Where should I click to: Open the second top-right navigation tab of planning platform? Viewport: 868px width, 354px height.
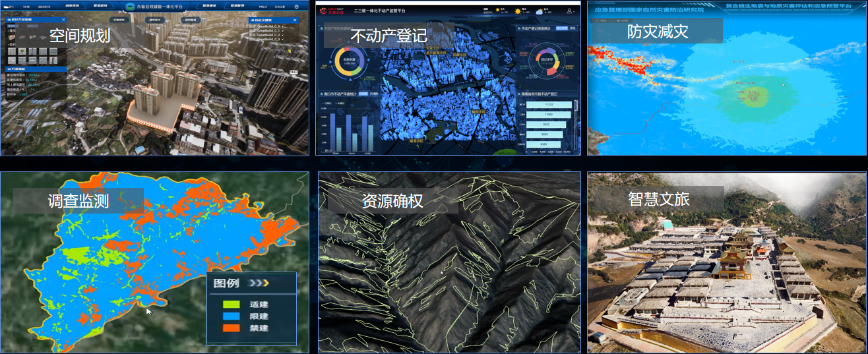click(x=236, y=6)
